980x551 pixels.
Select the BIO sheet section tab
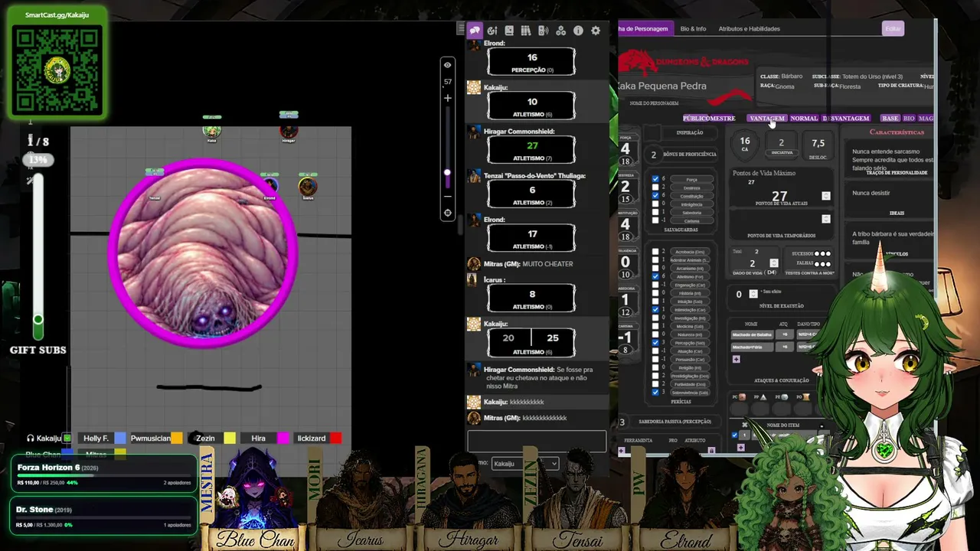coord(909,119)
